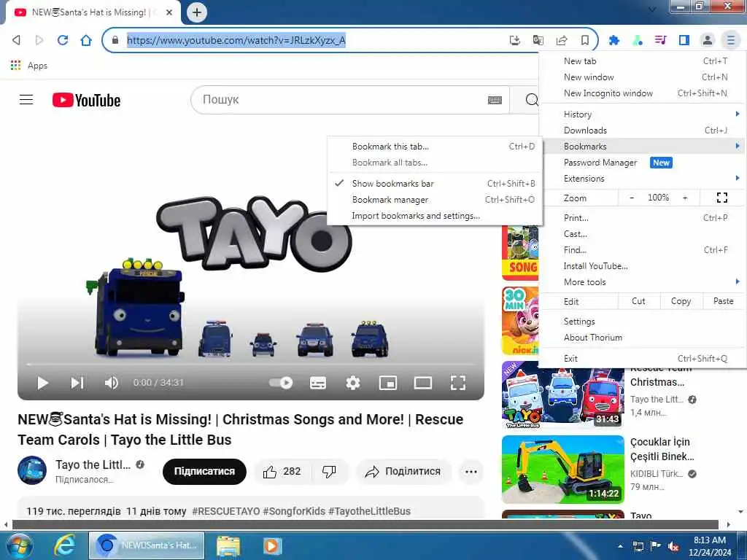Share video with Поділитися button
The height and width of the screenshot is (560, 747).
(x=403, y=472)
